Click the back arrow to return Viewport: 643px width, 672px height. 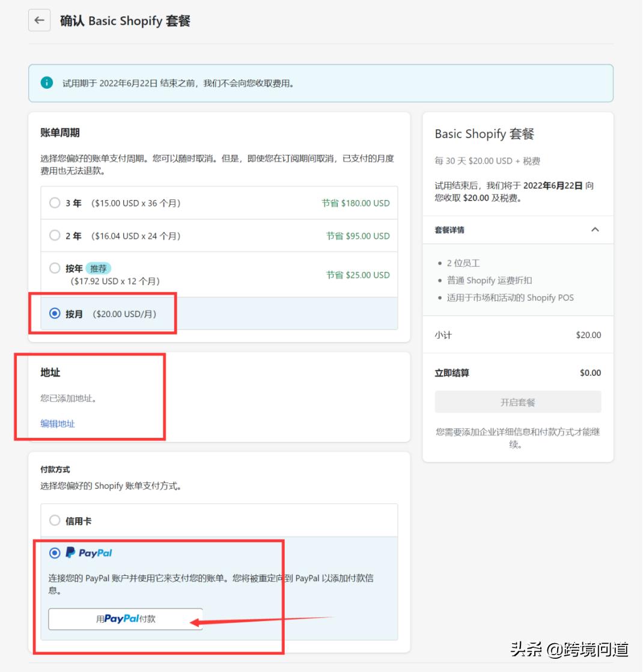coord(39,20)
